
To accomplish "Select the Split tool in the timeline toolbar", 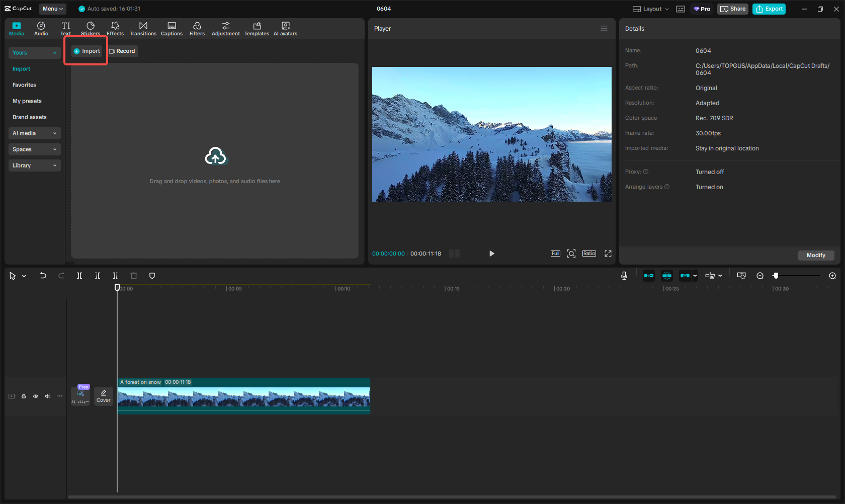I will click(x=79, y=276).
